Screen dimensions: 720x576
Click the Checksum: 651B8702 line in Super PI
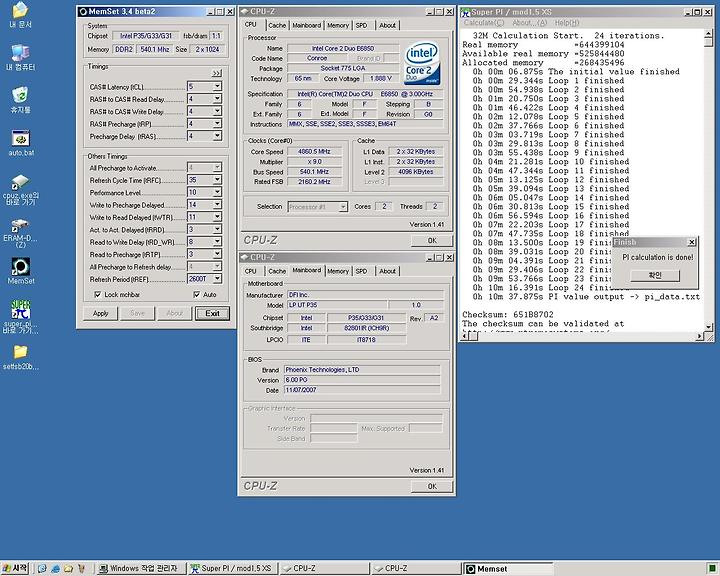click(x=507, y=315)
